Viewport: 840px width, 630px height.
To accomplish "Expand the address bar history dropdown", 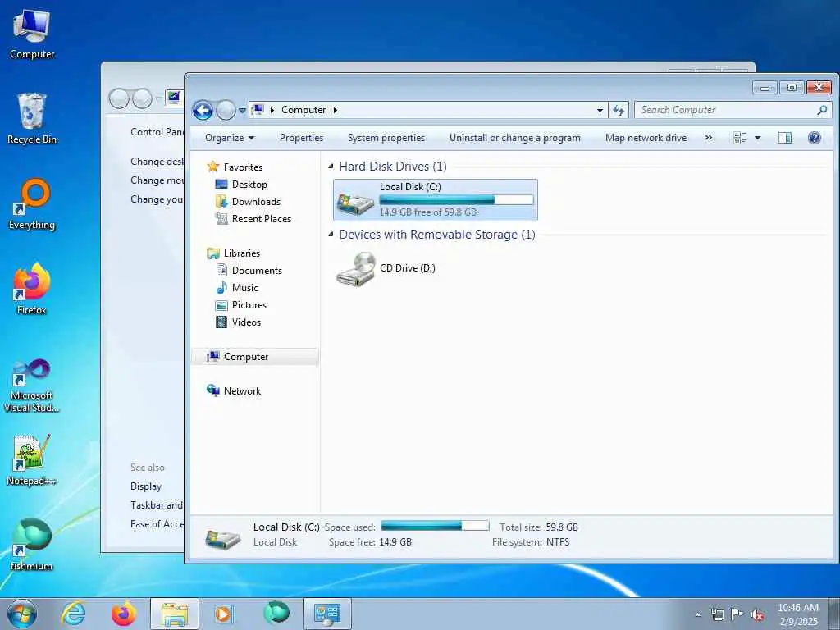I will click(x=600, y=111).
